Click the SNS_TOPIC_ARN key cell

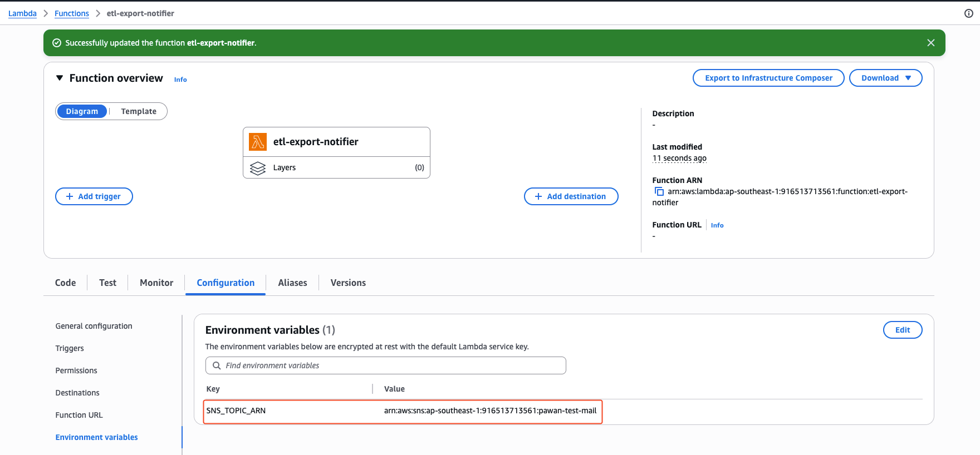236,411
